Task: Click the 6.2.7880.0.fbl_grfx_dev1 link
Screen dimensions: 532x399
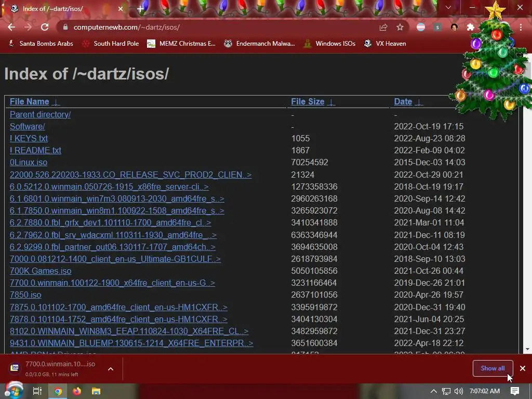Action: (110, 222)
